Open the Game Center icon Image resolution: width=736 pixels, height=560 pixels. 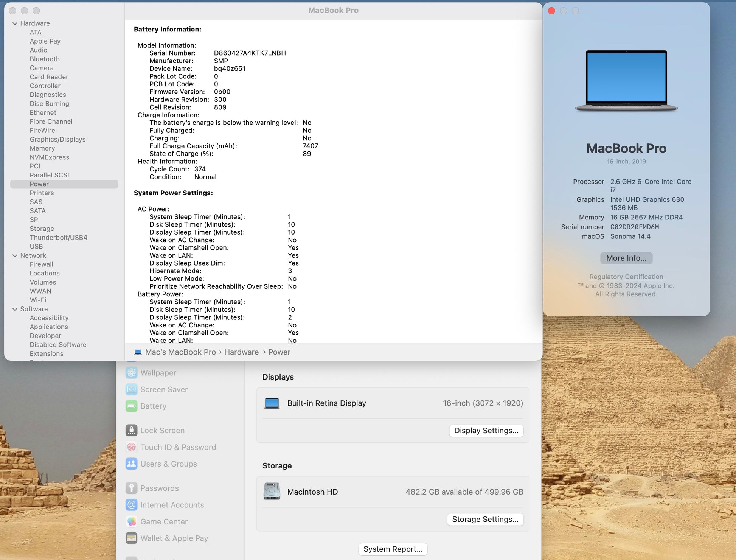[131, 521]
